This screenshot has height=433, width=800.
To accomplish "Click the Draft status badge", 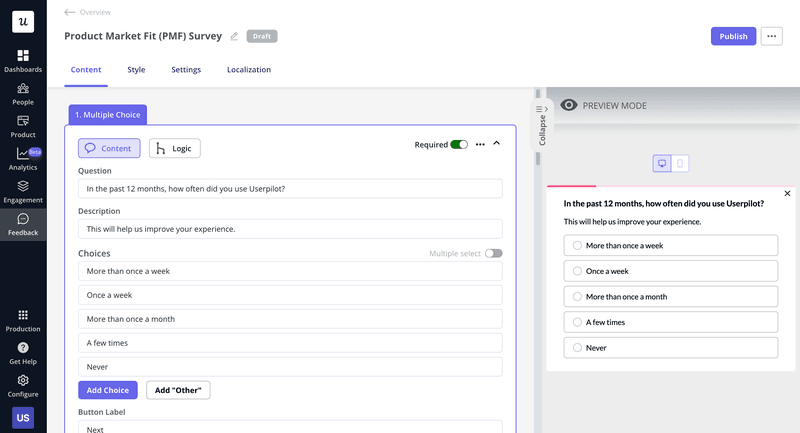I will [x=262, y=36].
